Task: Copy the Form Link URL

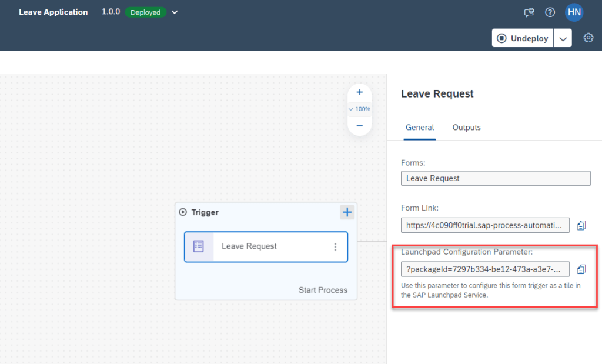Action: 581,225
